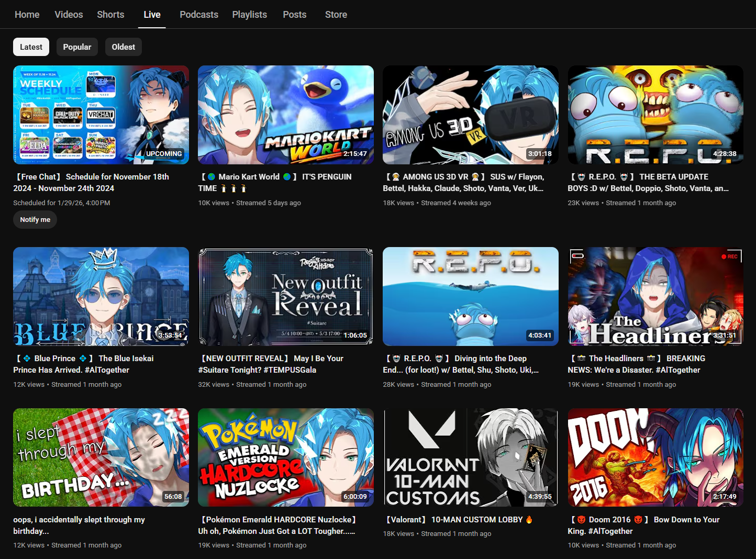Open the Pokémon Emerald Hardcore Nuzlocke thumbnail
The image size is (756, 559).
pos(286,457)
